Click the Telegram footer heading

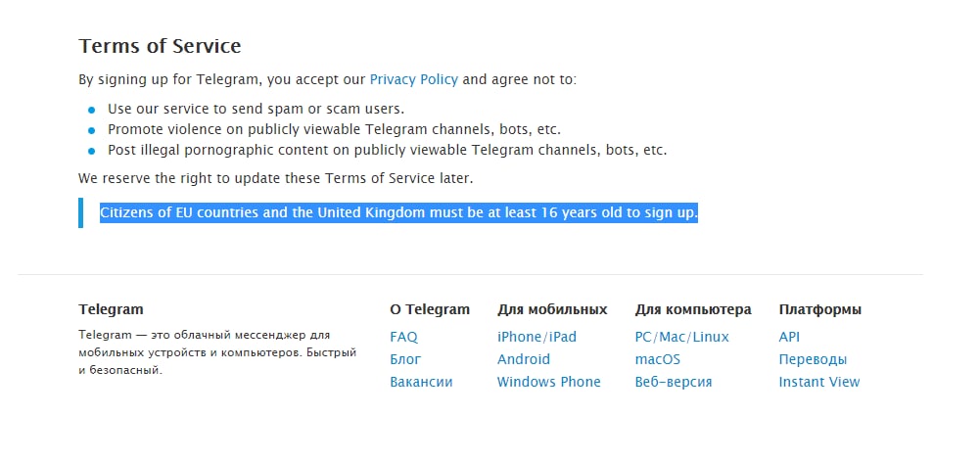pos(111,309)
